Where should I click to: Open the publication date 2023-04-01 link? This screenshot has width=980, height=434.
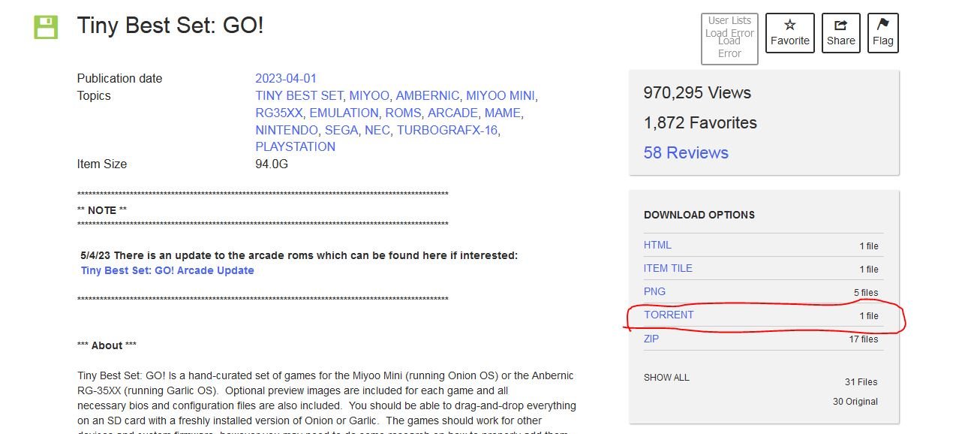286,78
